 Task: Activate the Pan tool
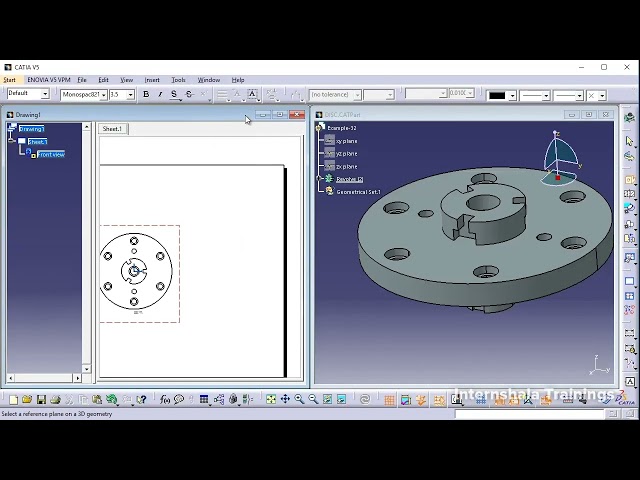[x=285, y=399]
